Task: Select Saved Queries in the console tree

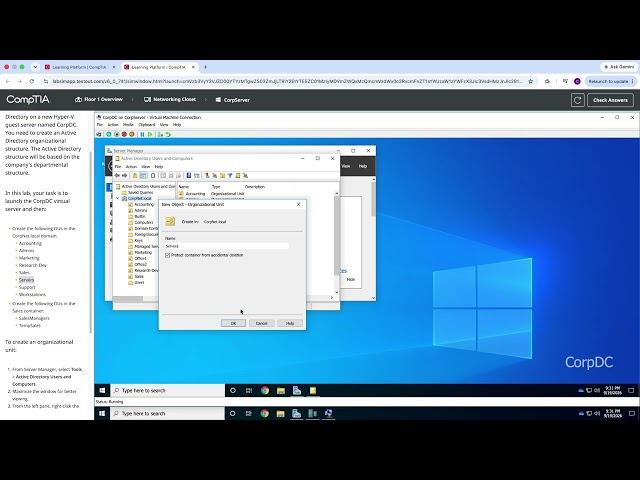Action: 137,192
